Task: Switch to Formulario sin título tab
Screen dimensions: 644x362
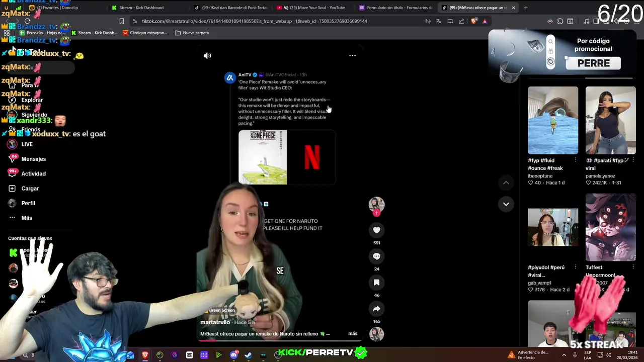Action: (x=396, y=8)
